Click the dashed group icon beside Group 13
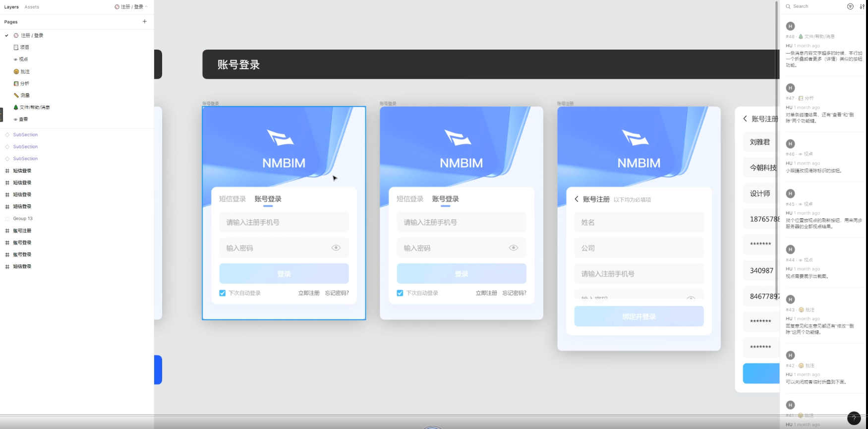The width and height of the screenshot is (868, 429). pos(7,219)
